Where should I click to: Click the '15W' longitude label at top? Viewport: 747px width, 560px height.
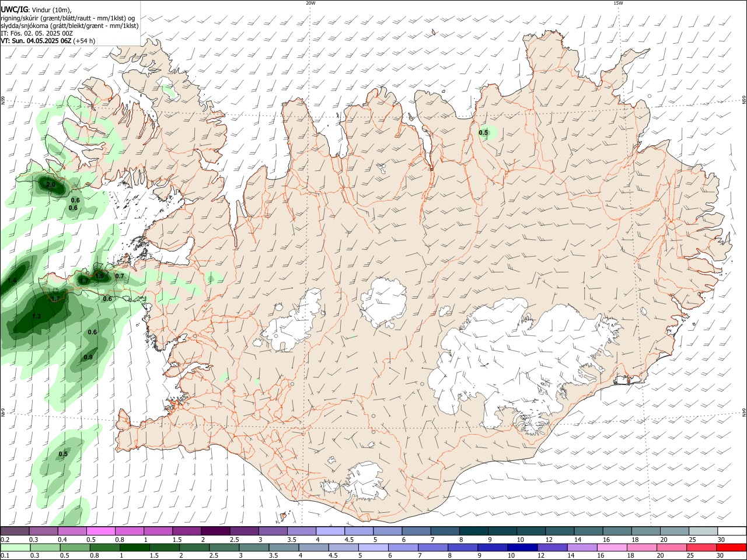[x=618, y=3]
